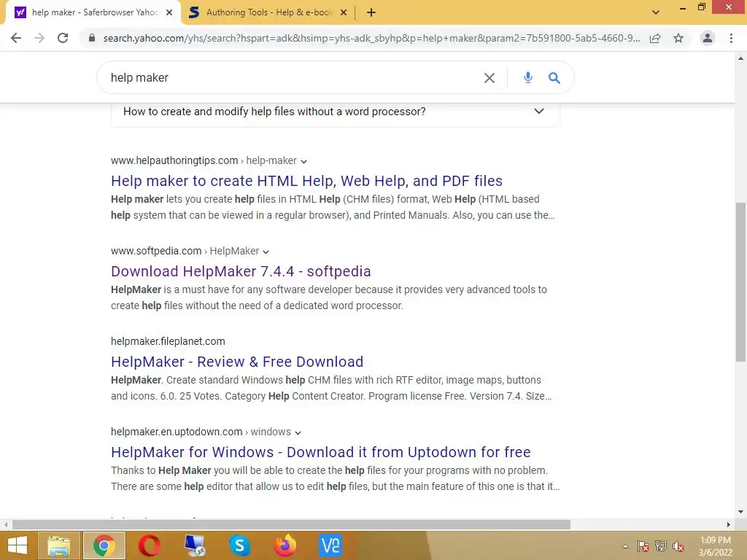Show hidden tray icons arrow
The image size is (747, 560).
(x=625, y=547)
